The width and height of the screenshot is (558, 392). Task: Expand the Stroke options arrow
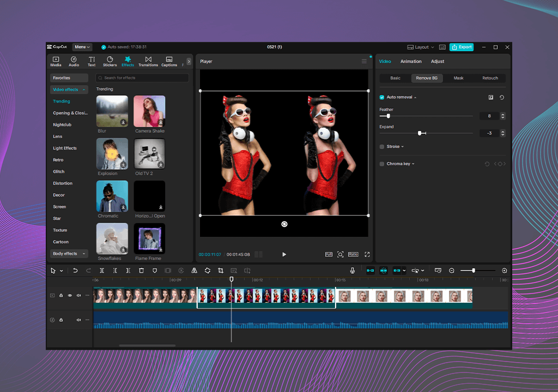(403, 146)
